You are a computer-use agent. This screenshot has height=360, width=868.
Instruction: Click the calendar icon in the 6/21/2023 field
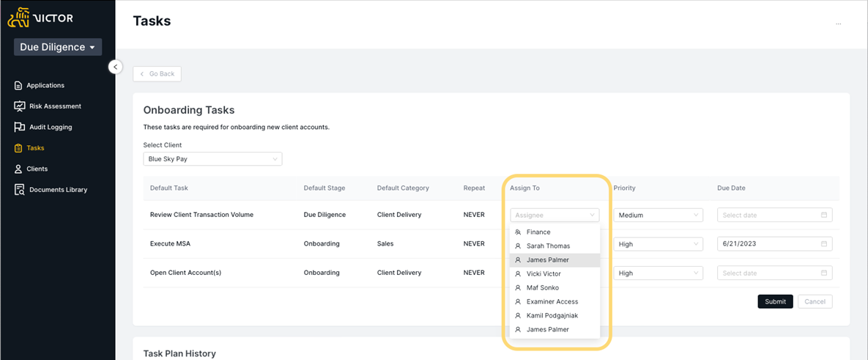point(824,243)
